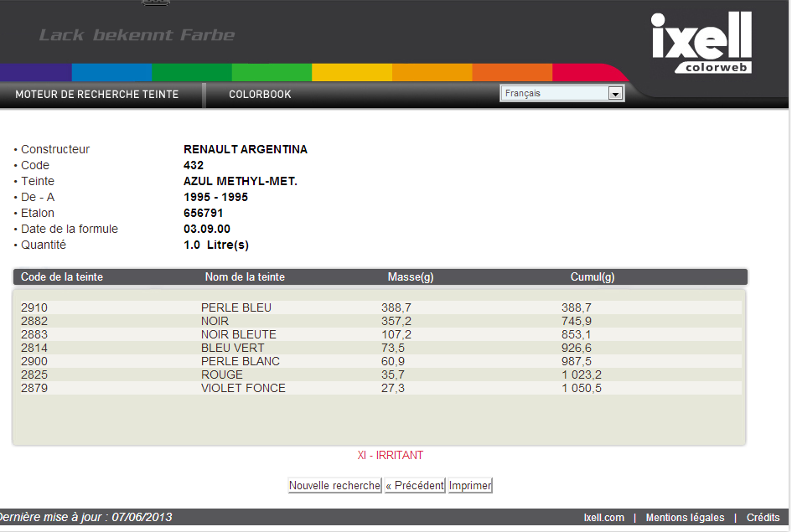Viewport: 797px width, 532px height.
Task: Open the ixell.com footer link
Action: [603, 518]
